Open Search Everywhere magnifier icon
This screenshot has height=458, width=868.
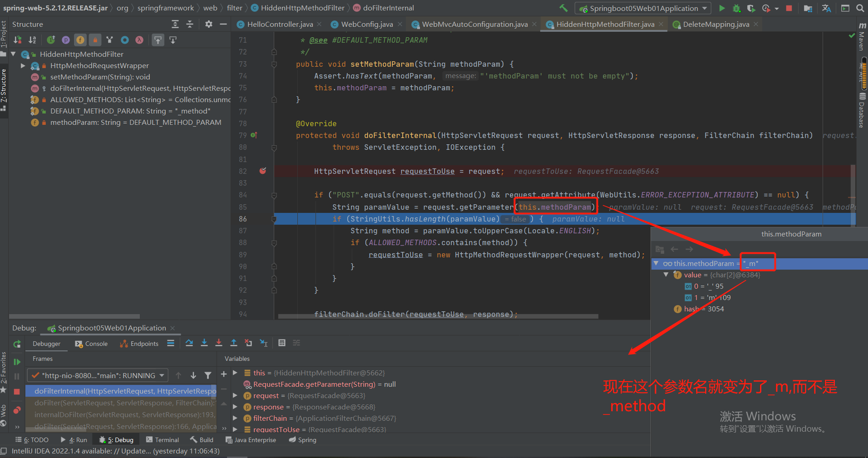pos(860,8)
